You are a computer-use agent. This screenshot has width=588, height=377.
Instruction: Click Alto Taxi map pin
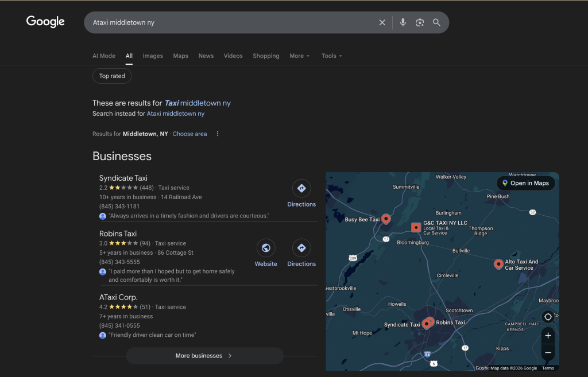(498, 264)
